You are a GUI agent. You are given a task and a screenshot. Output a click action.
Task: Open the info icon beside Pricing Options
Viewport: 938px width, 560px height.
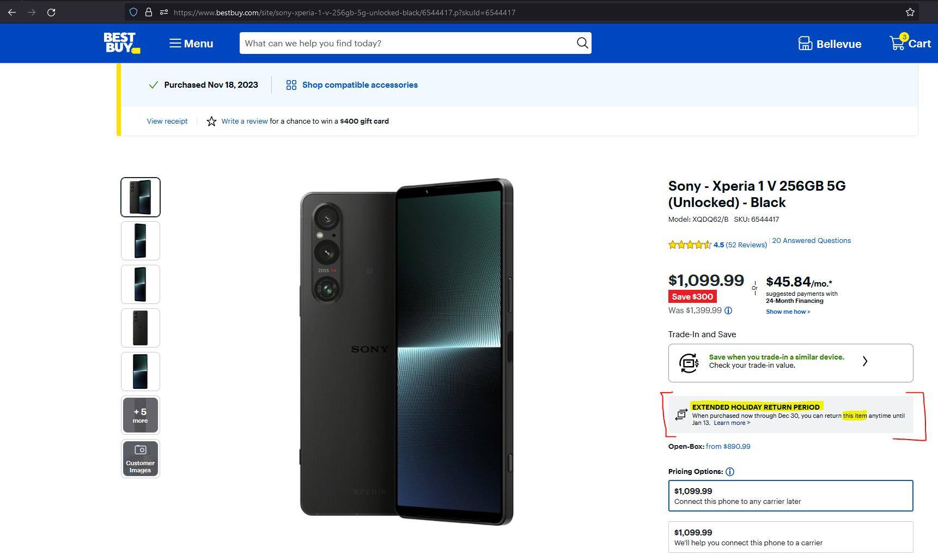pyautogui.click(x=730, y=472)
